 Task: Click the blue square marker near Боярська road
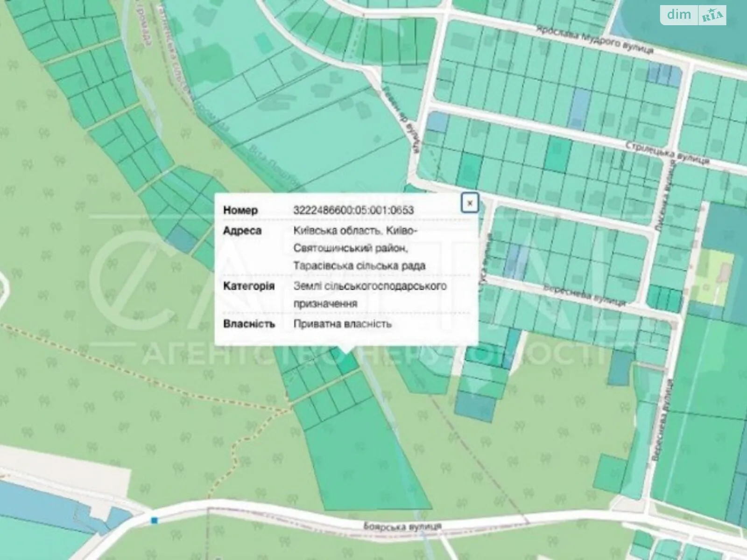click(x=155, y=520)
